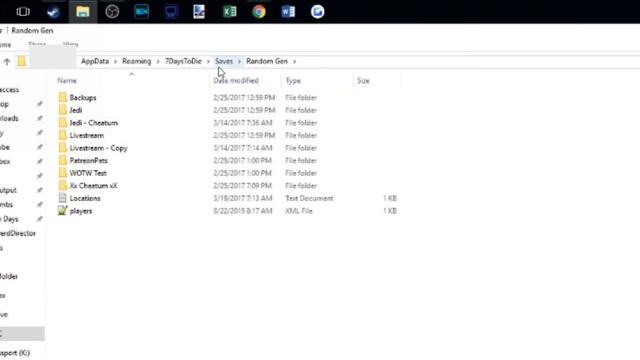The height and width of the screenshot is (360, 640).
Task: Open Word from the taskbar
Action: 288,12
